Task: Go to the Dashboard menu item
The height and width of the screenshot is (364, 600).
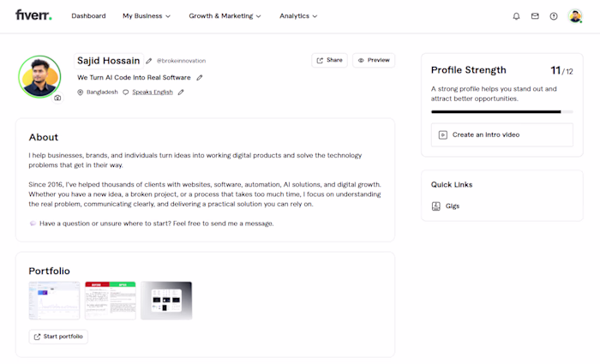Action: click(x=88, y=16)
